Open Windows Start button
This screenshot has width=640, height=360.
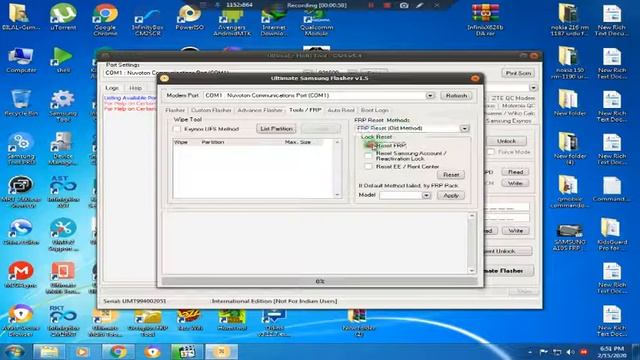15,351
